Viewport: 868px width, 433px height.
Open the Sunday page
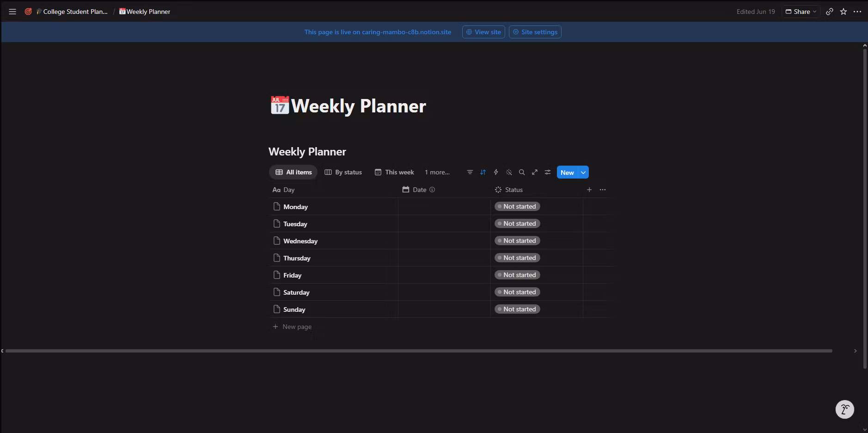coord(294,309)
